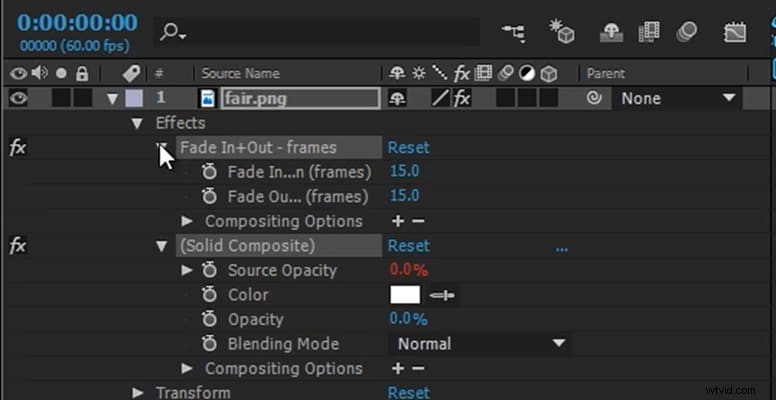Toggle stopwatch for Source Opacity
The width and height of the screenshot is (776, 400).
pyautogui.click(x=209, y=271)
